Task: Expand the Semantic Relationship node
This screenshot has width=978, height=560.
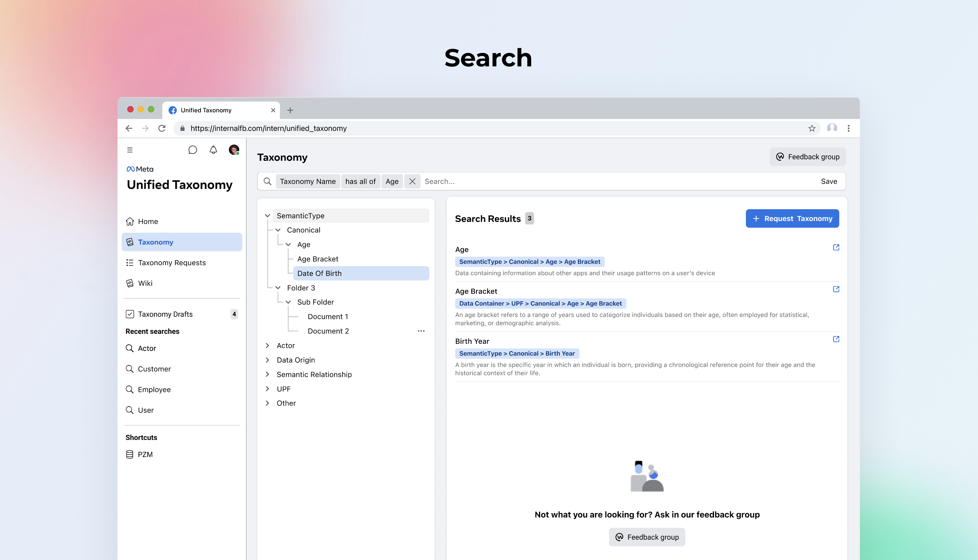Action: click(x=267, y=375)
